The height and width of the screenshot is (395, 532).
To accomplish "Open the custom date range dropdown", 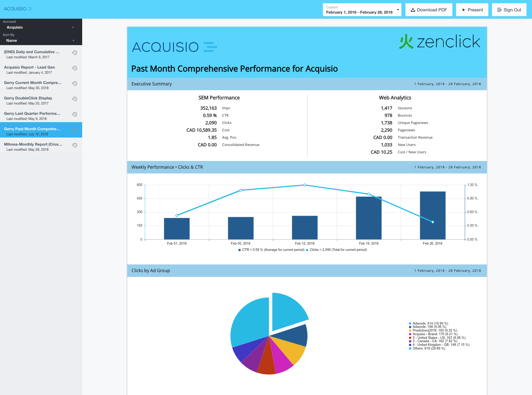I will (362, 10).
